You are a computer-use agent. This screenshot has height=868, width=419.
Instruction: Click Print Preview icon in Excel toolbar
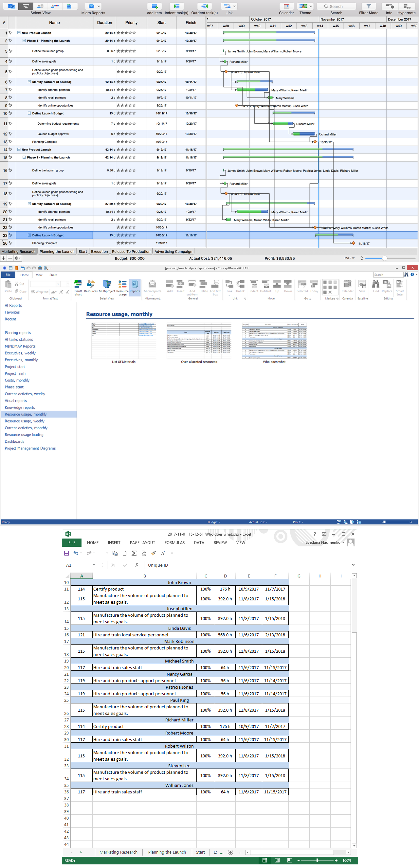(144, 553)
